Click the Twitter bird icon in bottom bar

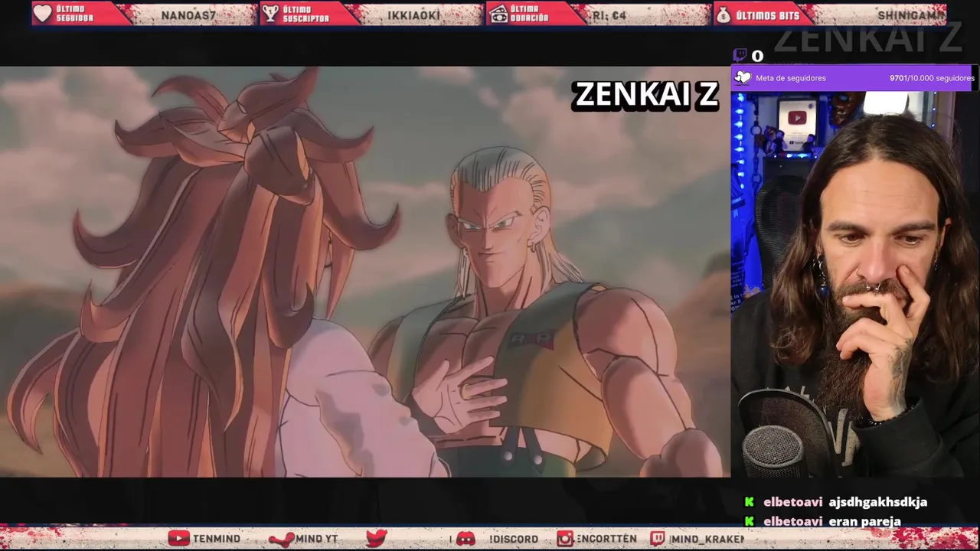[377, 539]
